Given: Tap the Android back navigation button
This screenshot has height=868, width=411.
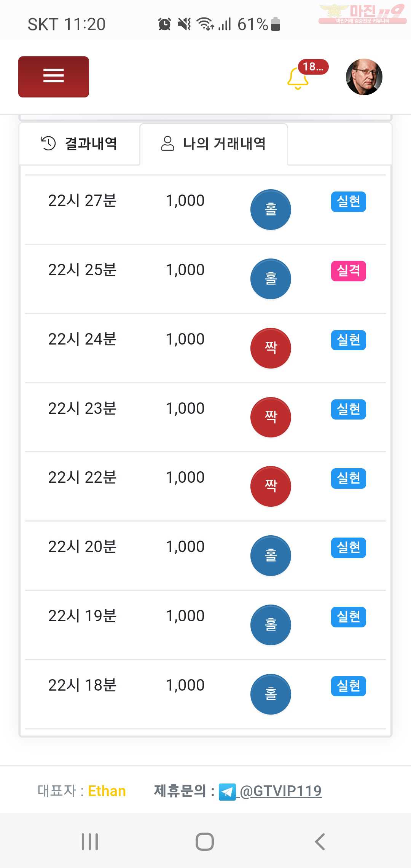Looking at the screenshot, I should pos(320,842).
